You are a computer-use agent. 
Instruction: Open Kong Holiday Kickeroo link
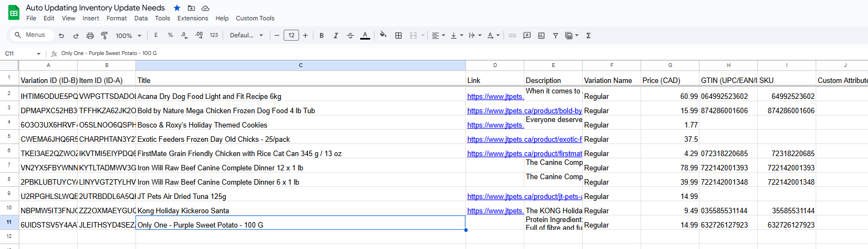(x=495, y=211)
